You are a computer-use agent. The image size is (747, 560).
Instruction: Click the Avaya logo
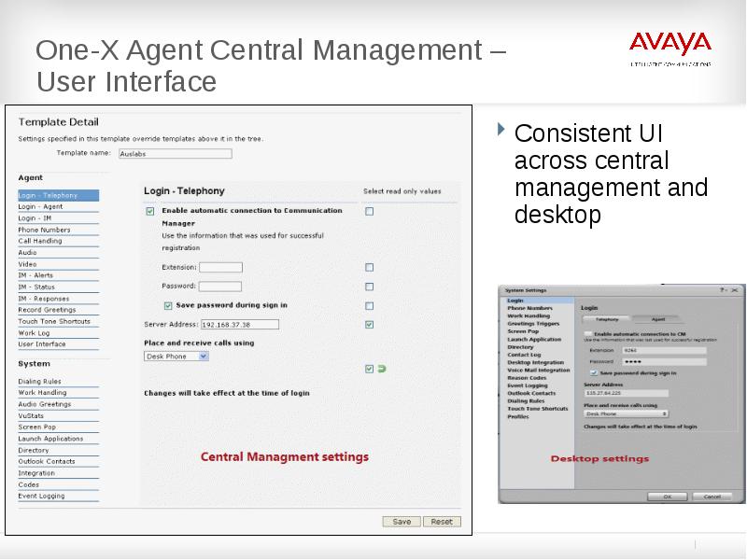click(669, 45)
